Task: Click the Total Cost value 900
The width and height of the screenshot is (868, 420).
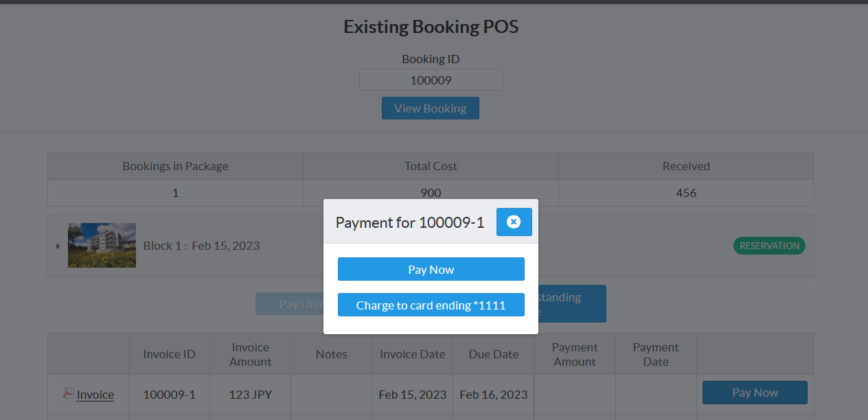Action: click(x=431, y=193)
